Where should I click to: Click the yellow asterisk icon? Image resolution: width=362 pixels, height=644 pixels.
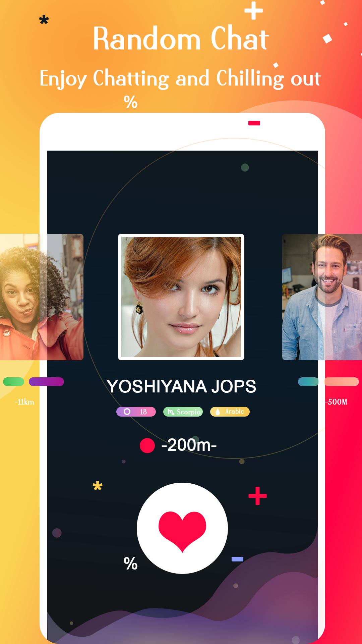(98, 486)
